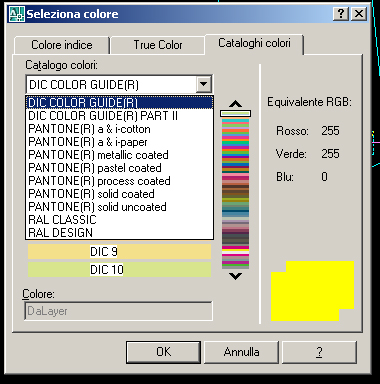Click the up arrow above the color strip
Screen dimensions: 380x384
point(235,104)
